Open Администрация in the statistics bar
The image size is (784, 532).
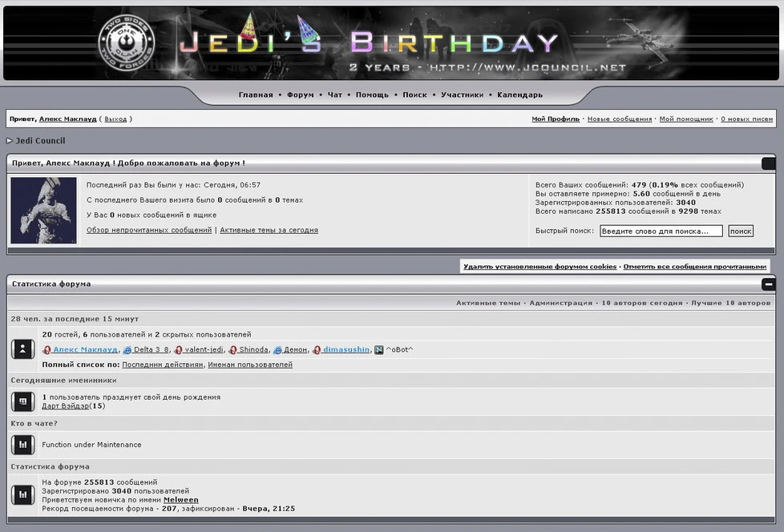[560, 303]
